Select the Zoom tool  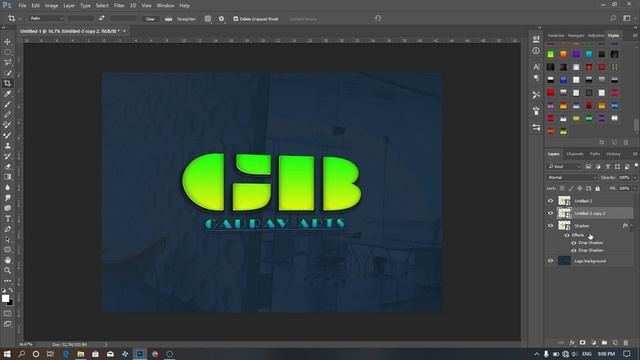tap(7, 270)
